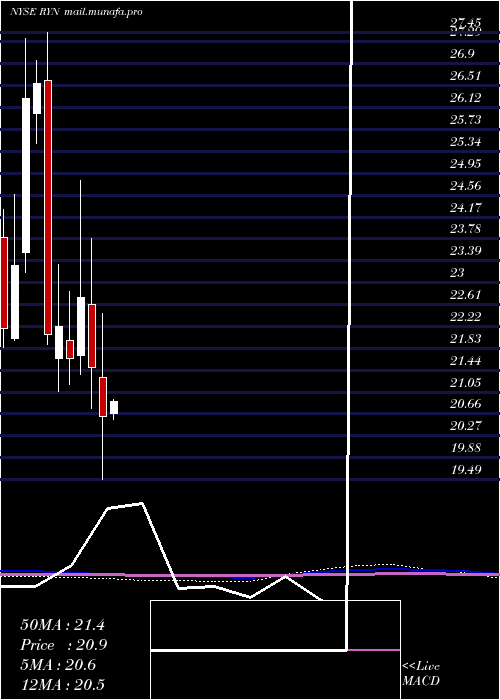This screenshot has width=500, height=700.
Task: Click the '50MA : 21.4' readout
Action: click(62, 625)
